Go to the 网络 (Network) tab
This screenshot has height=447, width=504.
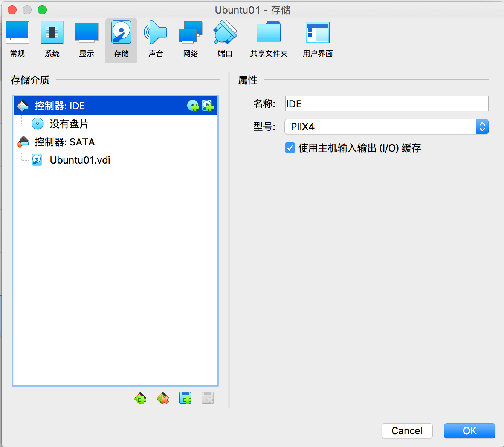191,40
